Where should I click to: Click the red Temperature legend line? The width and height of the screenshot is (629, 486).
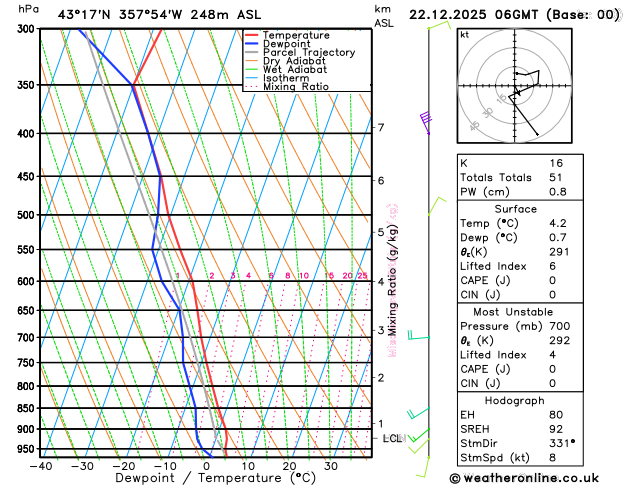[x=252, y=35]
